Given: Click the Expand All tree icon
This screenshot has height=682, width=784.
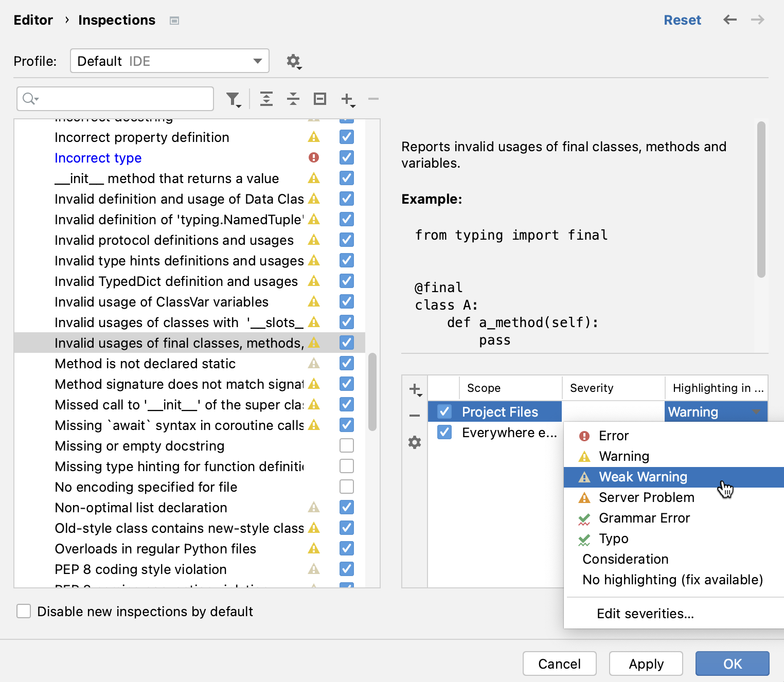Looking at the screenshot, I should click(x=266, y=99).
